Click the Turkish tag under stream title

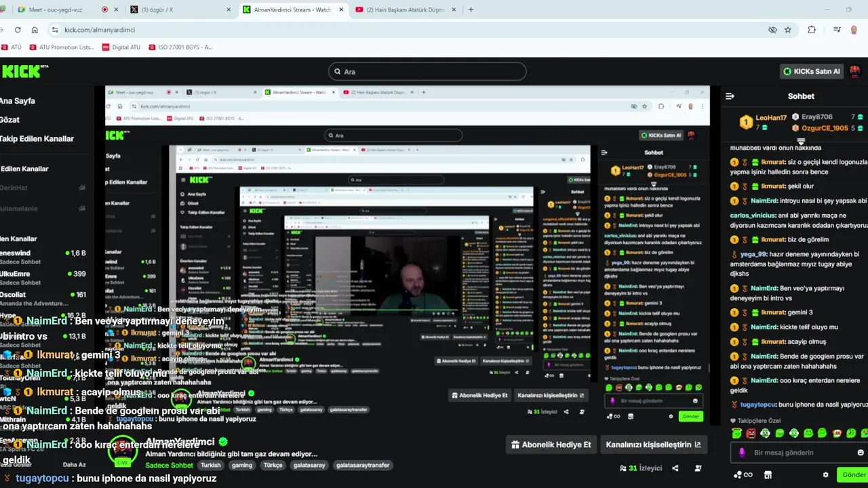click(x=210, y=466)
